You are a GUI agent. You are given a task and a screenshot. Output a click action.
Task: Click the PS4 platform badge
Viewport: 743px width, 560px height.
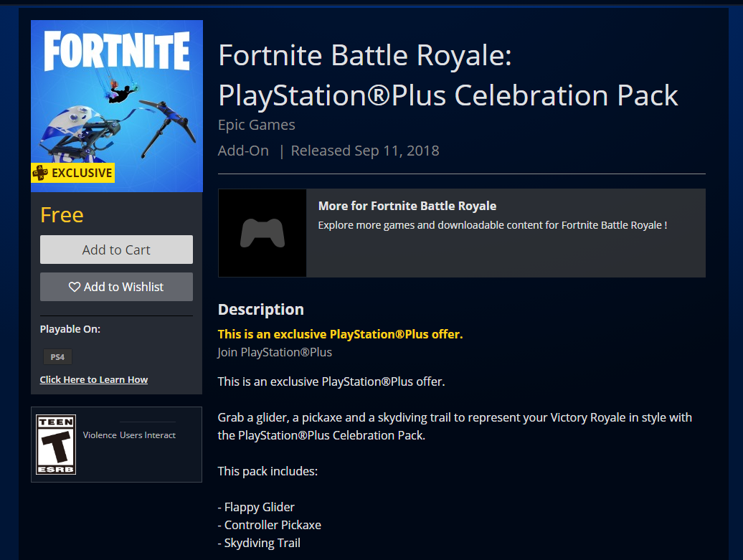pyautogui.click(x=57, y=357)
